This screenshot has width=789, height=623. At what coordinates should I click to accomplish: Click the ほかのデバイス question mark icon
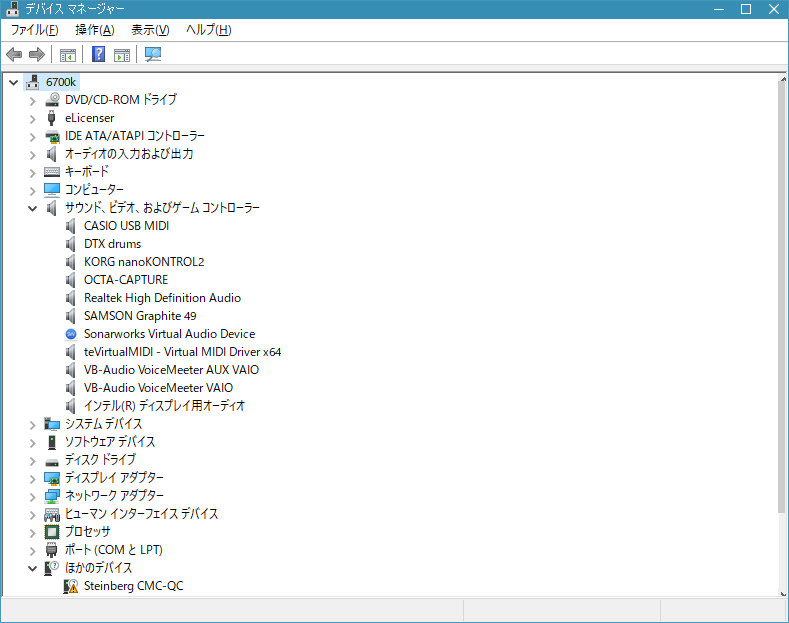pos(52,568)
